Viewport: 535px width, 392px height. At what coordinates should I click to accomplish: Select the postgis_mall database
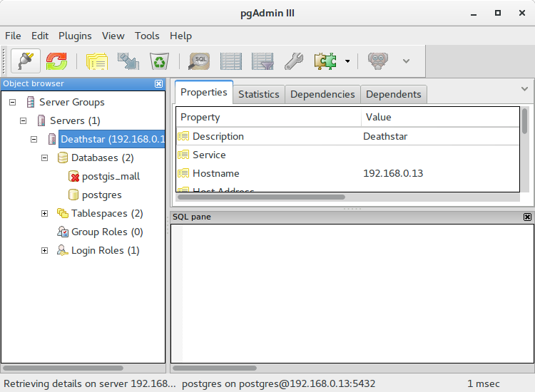pos(111,177)
